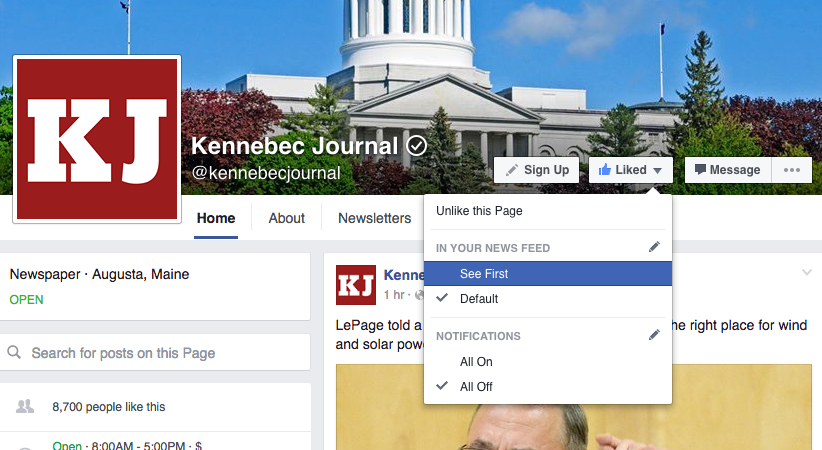Choose Unlike this Page from menu

click(x=479, y=211)
